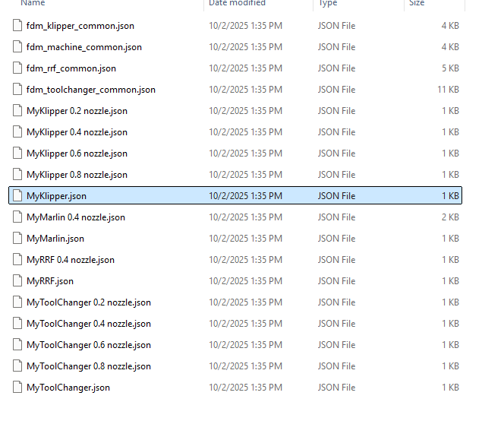Screen dimensions: 504x421
Task: Select the fdm_machine_common.json file icon
Action: (x=17, y=47)
